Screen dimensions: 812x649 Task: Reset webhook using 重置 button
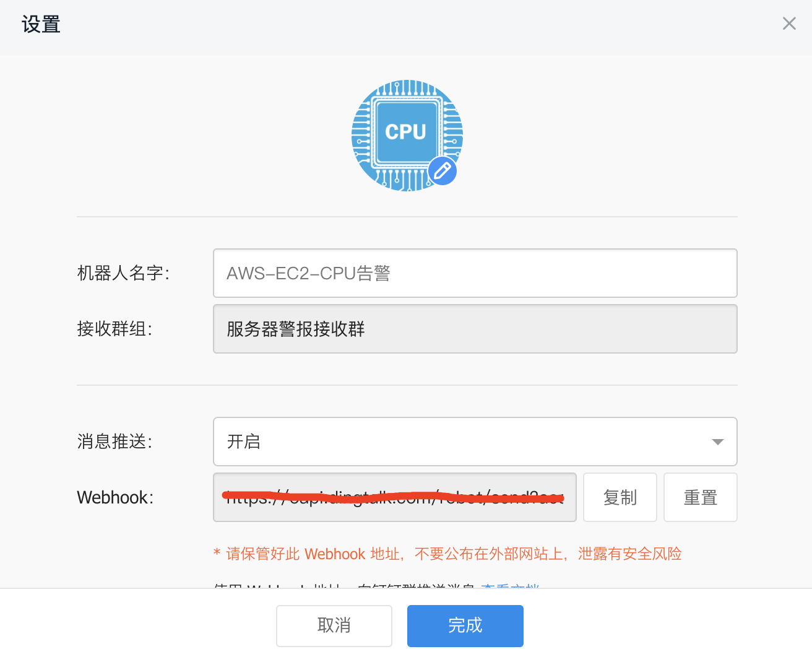point(701,497)
